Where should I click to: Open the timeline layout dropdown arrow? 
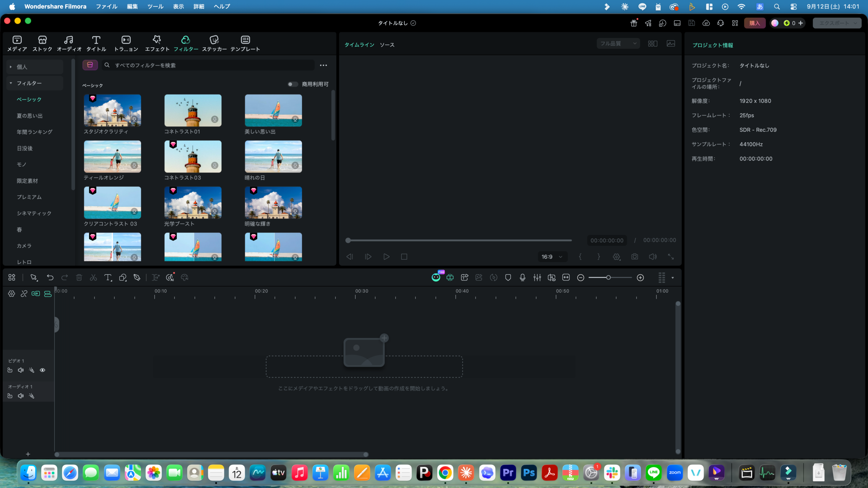pyautogui.click(x=673, y=278)
